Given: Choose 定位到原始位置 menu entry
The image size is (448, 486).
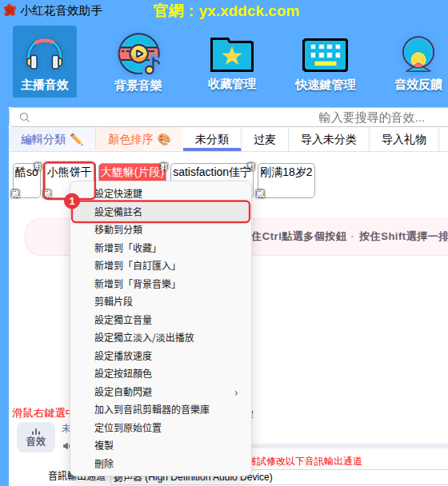Looking at the screenshot, I should pyautogui.click(x=161, y=428).
